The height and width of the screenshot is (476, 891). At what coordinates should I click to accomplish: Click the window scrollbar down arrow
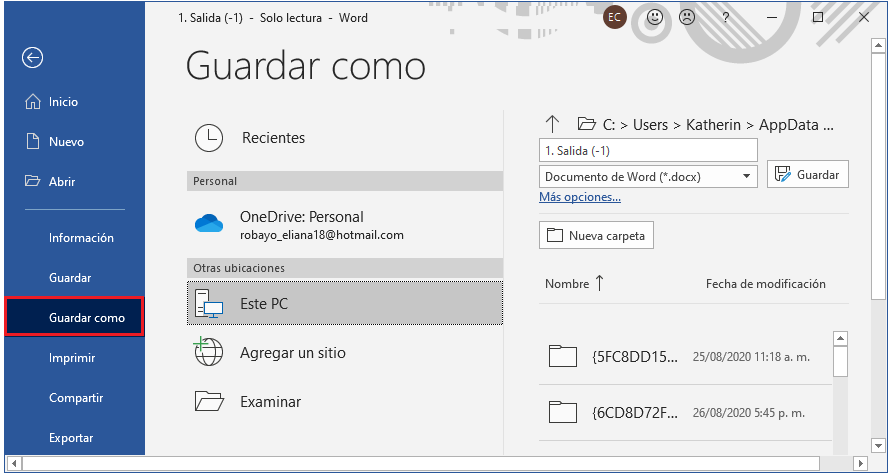[x=878, y=445]
